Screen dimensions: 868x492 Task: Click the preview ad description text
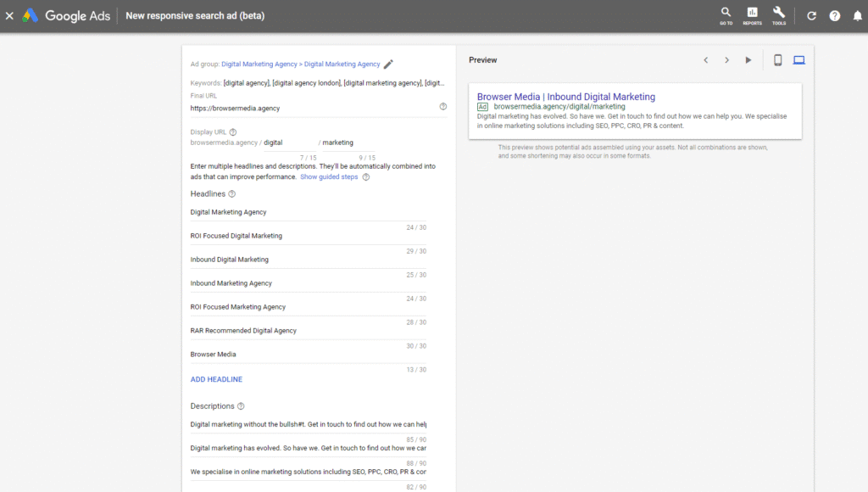point(632,121)
